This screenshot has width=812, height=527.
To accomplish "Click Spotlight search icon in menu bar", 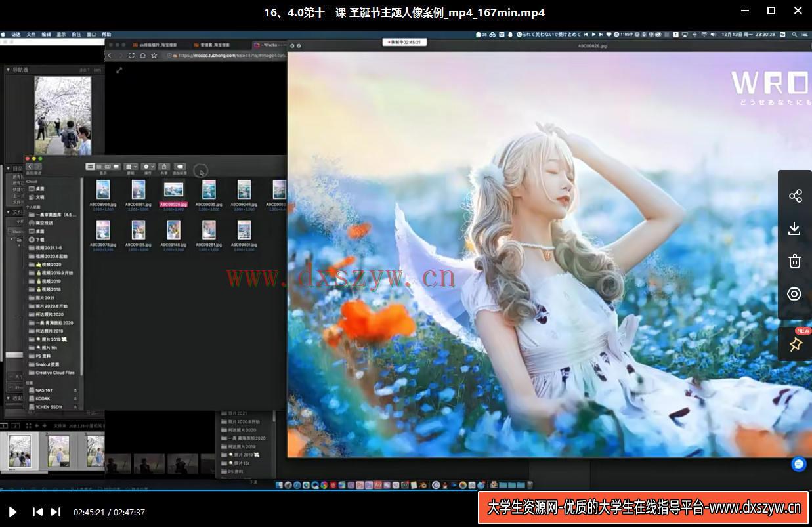I will pyautogui.click(x=796, y=34).
